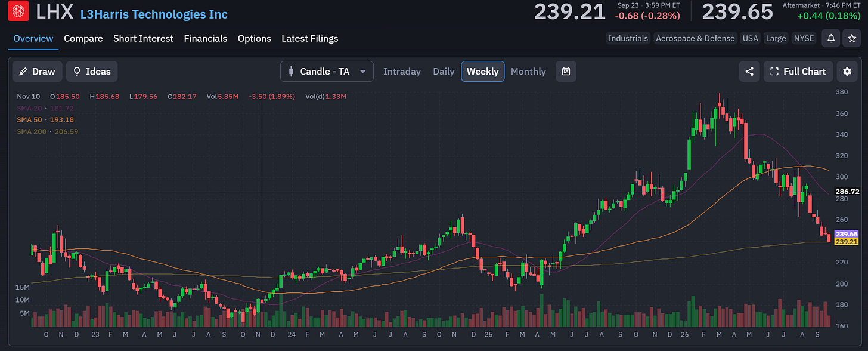Image resolution: width=868 pixels, height=351 pixels.
Task: Click the Draw button
Action: [37, 72]
